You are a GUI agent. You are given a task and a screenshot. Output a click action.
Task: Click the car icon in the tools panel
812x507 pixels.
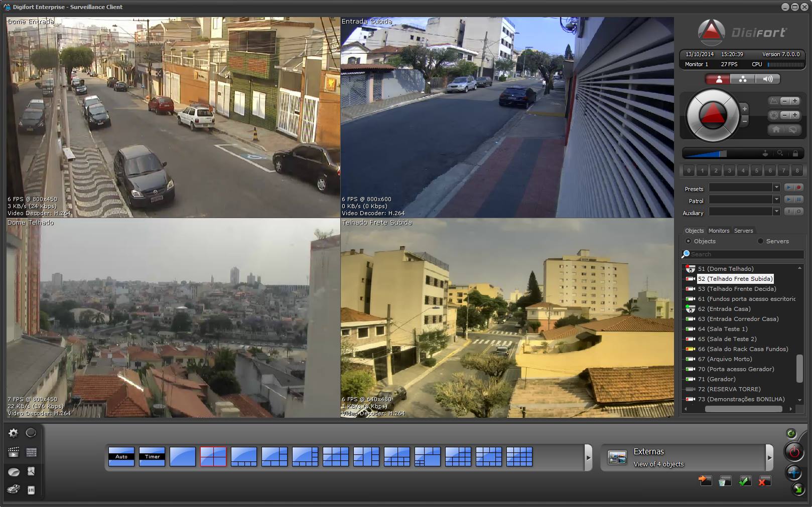(14, 489)
